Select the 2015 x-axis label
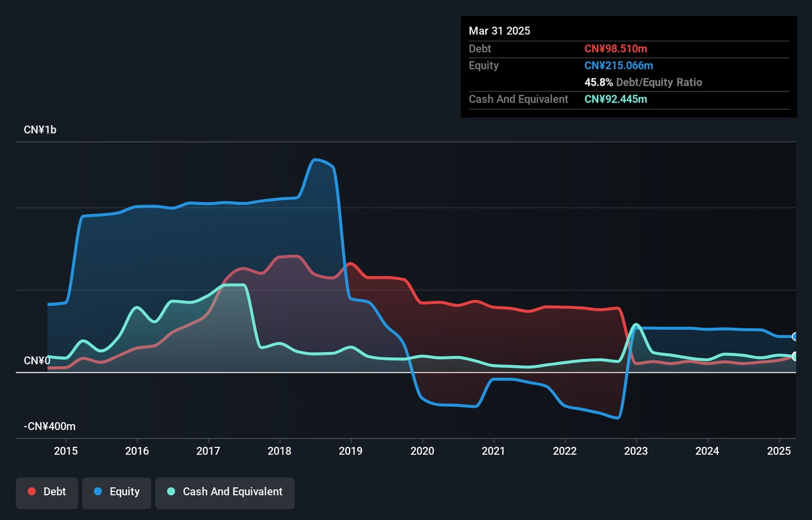812x520 pixels. coord(65,451)
